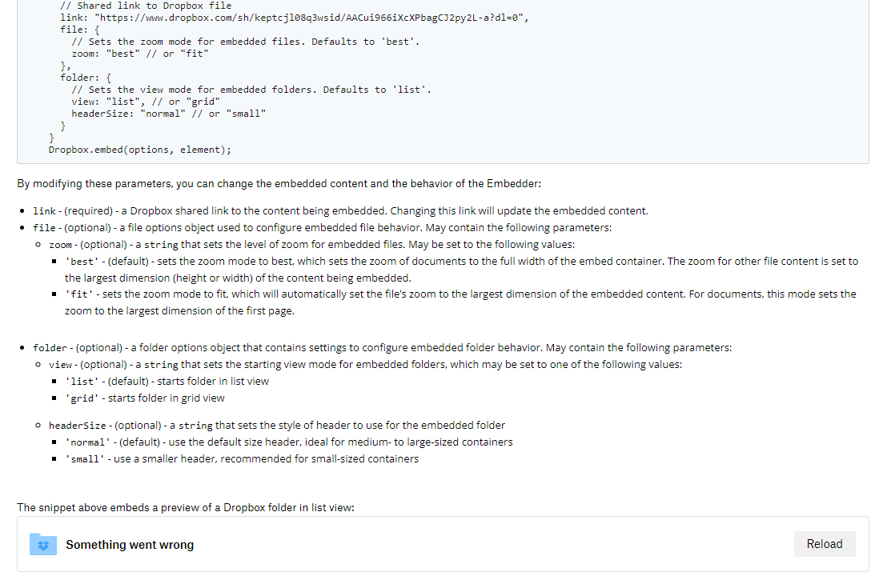Image resolution: width=895 pixels, height=588 pixels.
Task: Click the "view" parameter term in bullet list
Action: [x=60, y=365]
